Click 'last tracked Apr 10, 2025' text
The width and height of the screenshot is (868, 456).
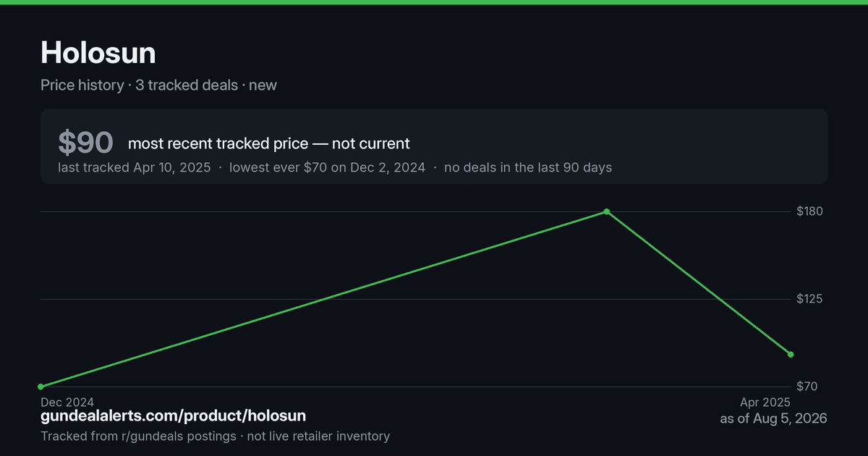135,167
